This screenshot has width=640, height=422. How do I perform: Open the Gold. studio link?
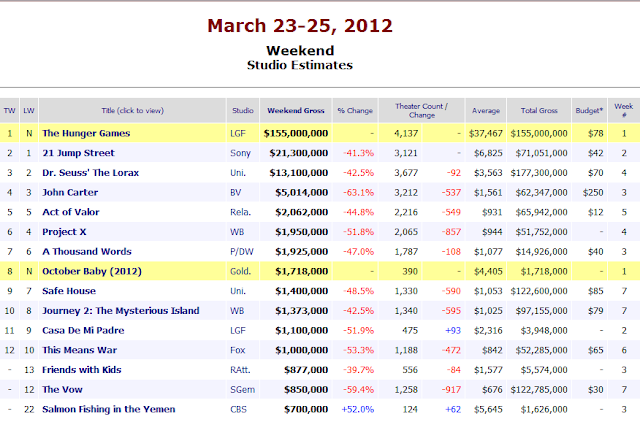coord(240,271)
